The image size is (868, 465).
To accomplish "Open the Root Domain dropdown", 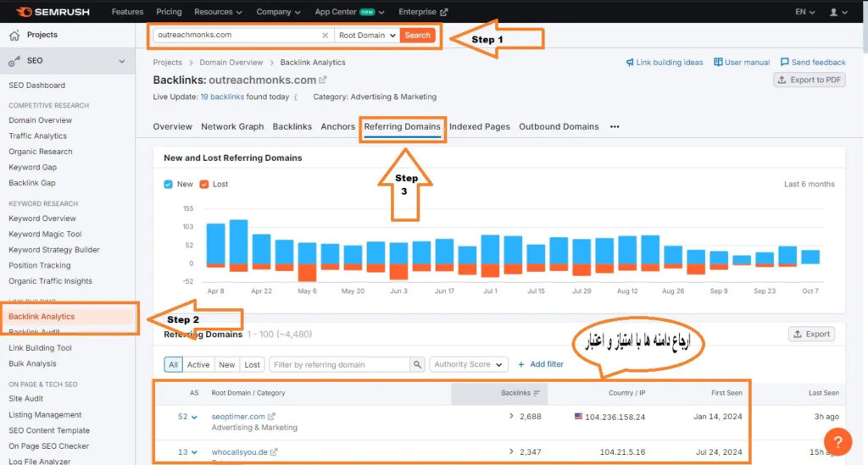I will [366, 36].
